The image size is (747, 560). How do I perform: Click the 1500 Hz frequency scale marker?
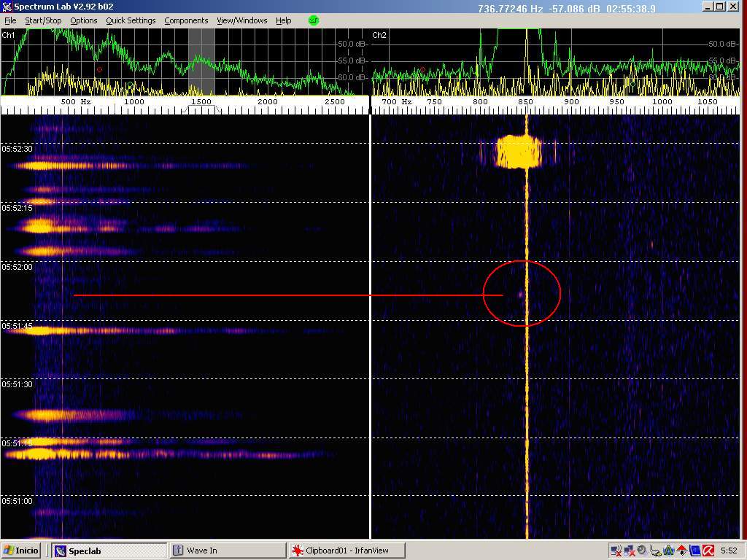(201, 102)
